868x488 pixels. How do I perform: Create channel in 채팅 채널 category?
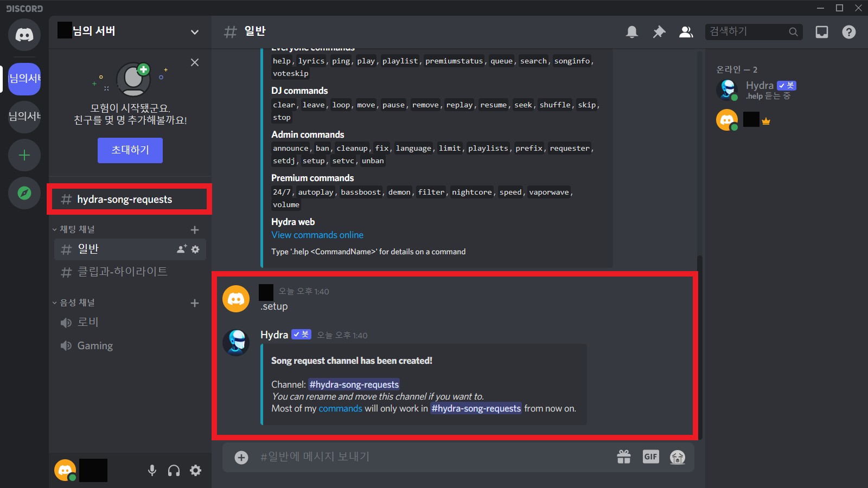click(195, 230)
